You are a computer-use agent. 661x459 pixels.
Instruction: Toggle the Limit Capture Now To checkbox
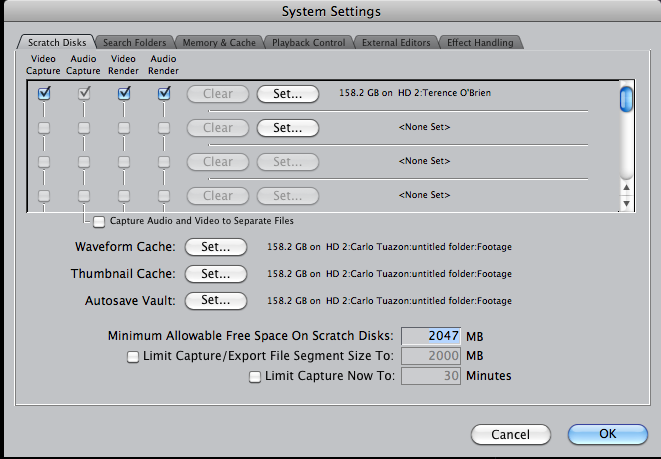255,376
